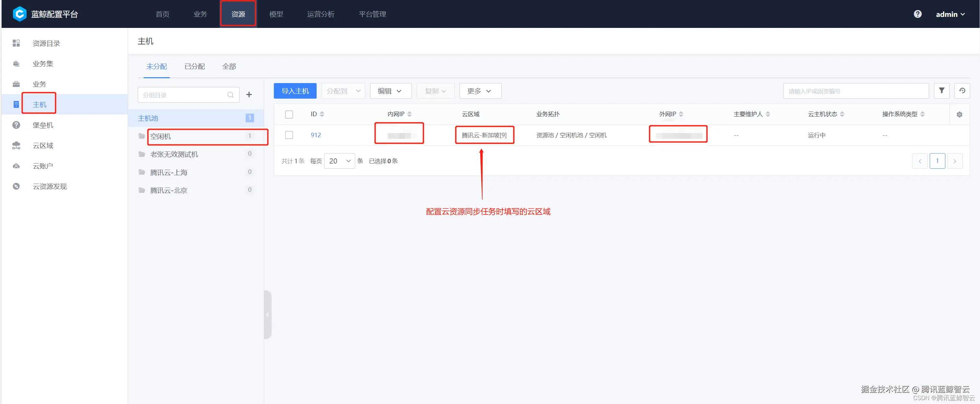Open 资源目录 grid icon in sidebar

(x=16, y=43)
